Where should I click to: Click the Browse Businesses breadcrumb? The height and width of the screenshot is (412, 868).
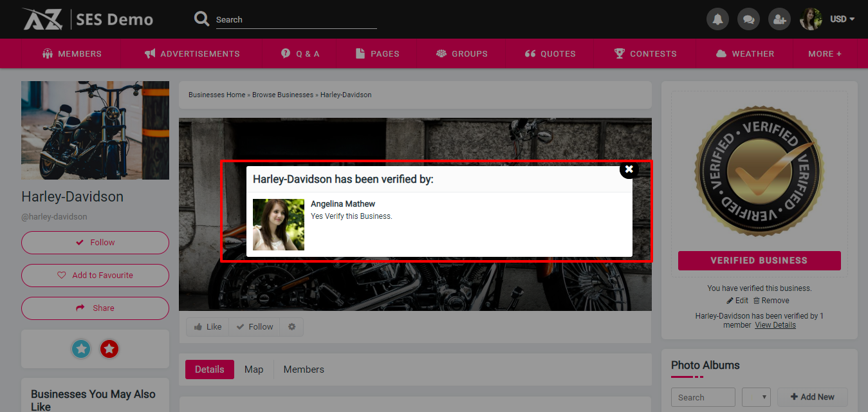[282, 95]
